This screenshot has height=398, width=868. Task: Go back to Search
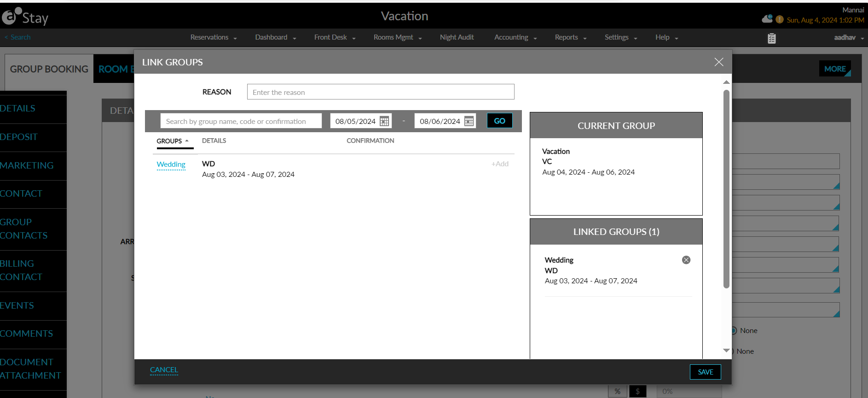pos(17,37)
